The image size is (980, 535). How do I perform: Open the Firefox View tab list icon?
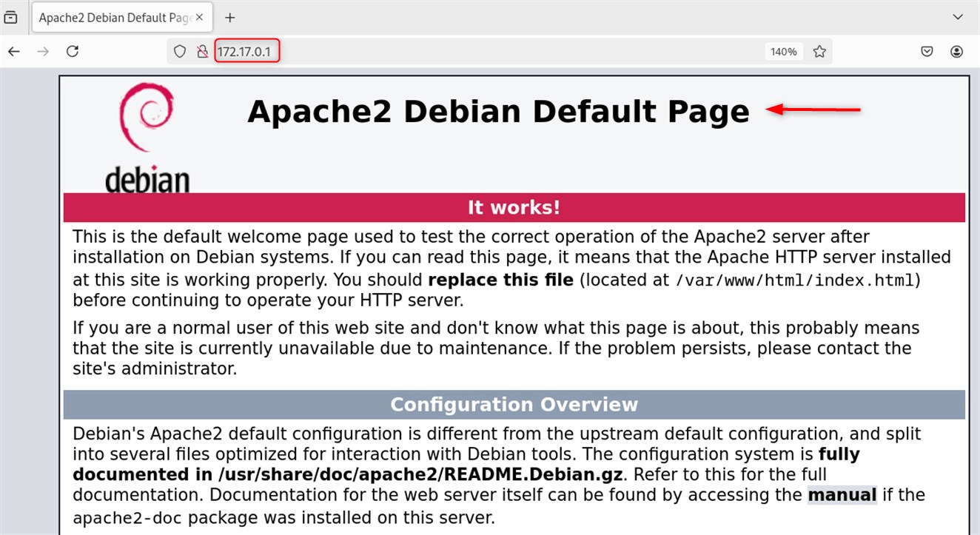tap(11, 17)
